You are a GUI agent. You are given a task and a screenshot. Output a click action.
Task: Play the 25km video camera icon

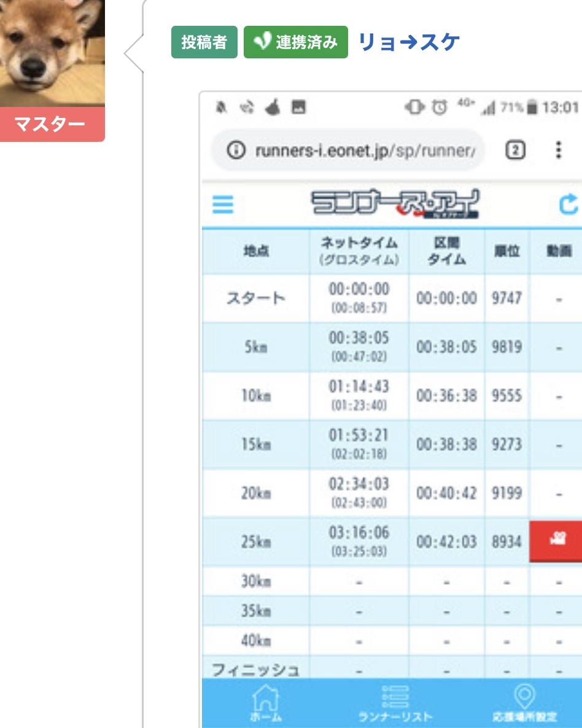point(557,539)
